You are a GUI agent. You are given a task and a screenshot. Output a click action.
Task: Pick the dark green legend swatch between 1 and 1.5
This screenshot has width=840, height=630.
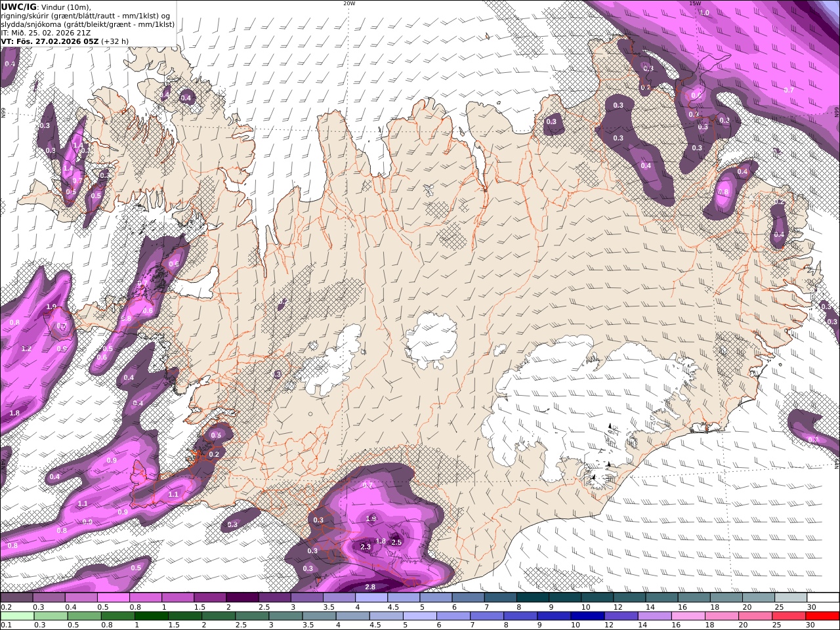pos(152,616)
